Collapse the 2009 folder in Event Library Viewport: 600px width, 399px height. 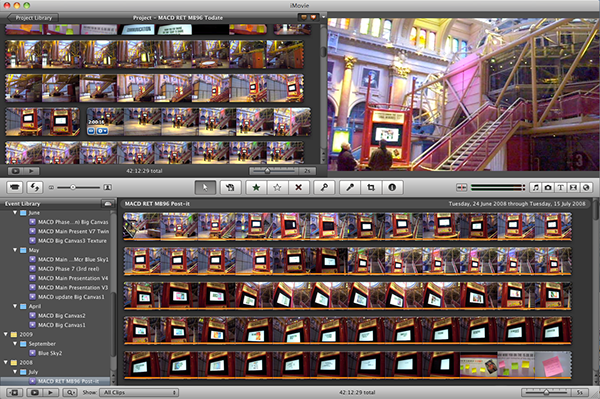point(6,334)
